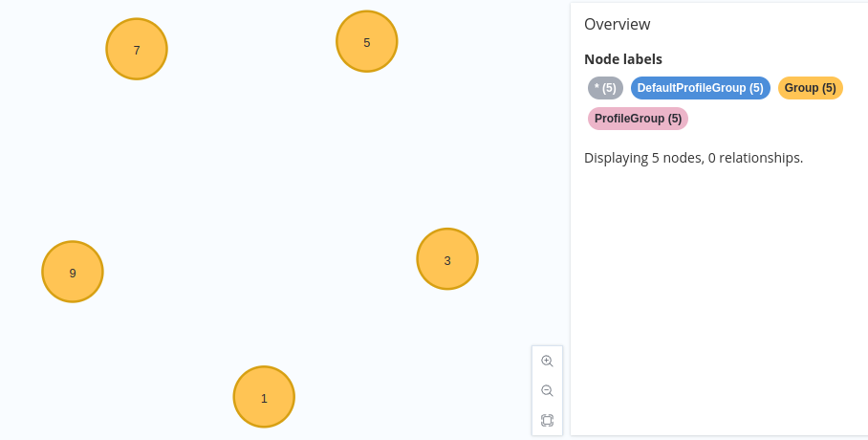Zoom out of the graph
Image resolution: width=868 pixels, height=440 pixels.
[x=547, y=390]
